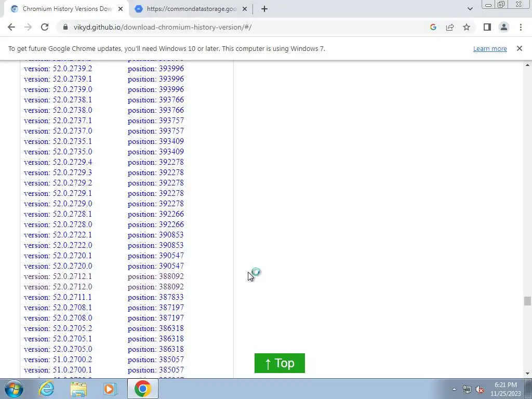Open version 51.0.2700.2 link
The width and height of the screenshot is (532, 399).
(x=58, y=360)
